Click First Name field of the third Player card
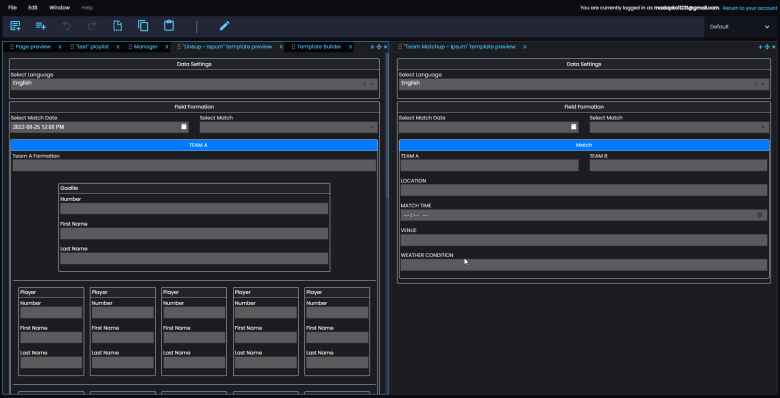Viewport: 780px width, 398px height. click(x=194, y=337)
